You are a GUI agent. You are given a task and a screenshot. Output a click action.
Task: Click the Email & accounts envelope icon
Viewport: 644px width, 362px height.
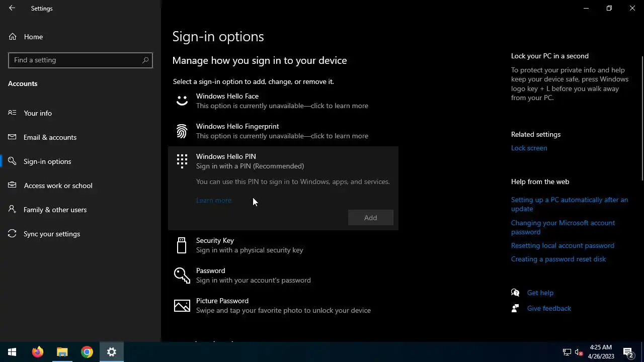click(x=12, y=137)
